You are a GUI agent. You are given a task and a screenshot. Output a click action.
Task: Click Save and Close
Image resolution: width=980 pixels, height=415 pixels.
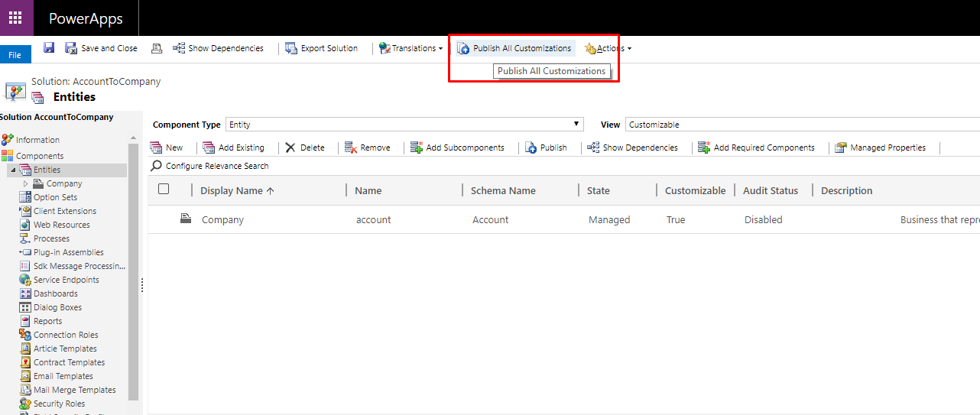102,48
